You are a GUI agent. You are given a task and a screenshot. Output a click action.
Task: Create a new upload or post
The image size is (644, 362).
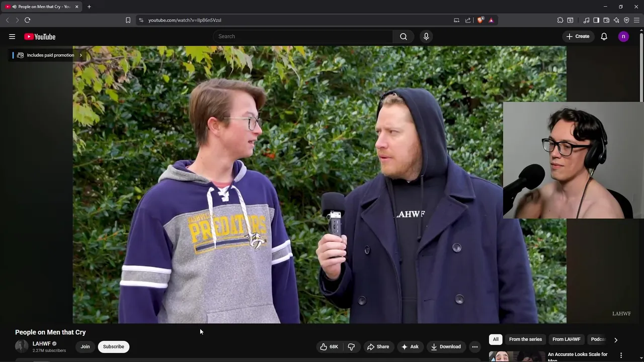pyautogui.click(x=578, y=36)
